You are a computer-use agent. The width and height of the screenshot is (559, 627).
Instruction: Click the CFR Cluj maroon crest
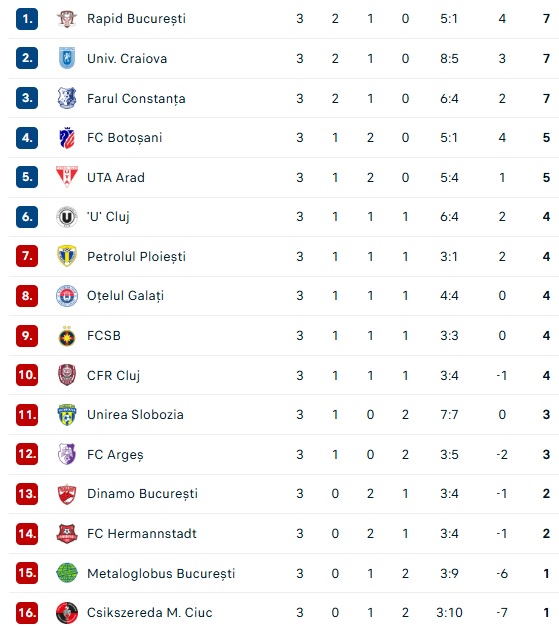[67, 375]
